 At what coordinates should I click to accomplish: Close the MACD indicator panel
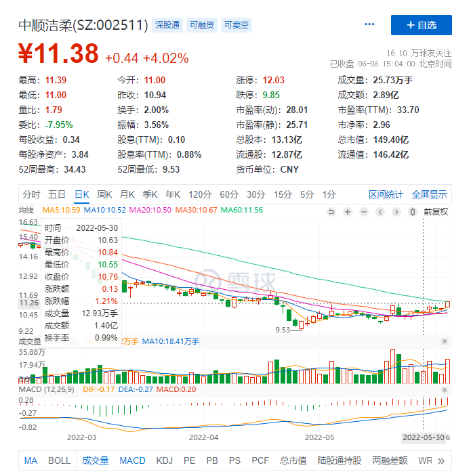(445, 390)
